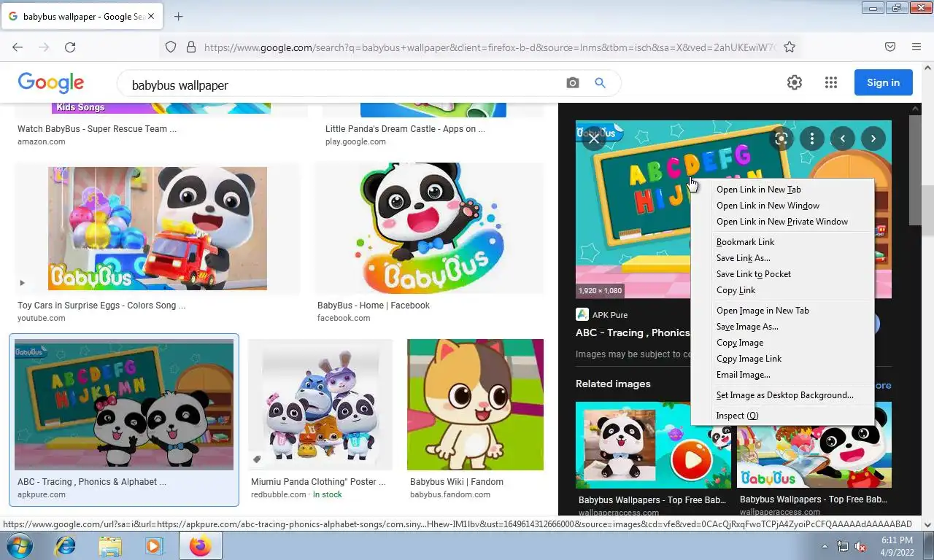Click the Watch BabyBus Super Rescue Team link
The image size is (934, 560).
point(97,129)
